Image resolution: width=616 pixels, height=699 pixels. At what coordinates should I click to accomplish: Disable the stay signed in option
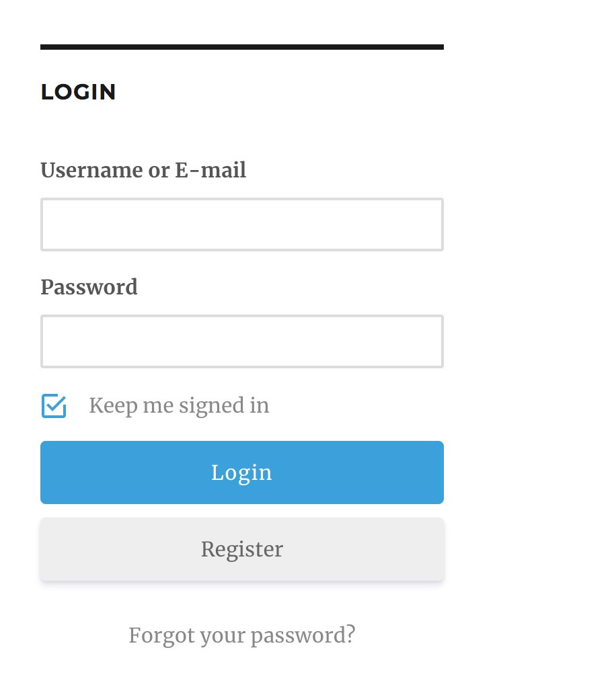tap(54, 406)
